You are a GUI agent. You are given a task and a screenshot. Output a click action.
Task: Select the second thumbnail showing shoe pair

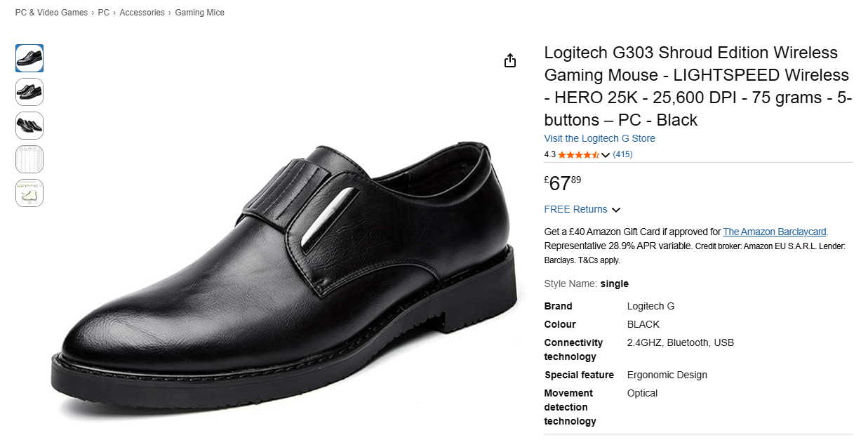(x=29, y=92)
